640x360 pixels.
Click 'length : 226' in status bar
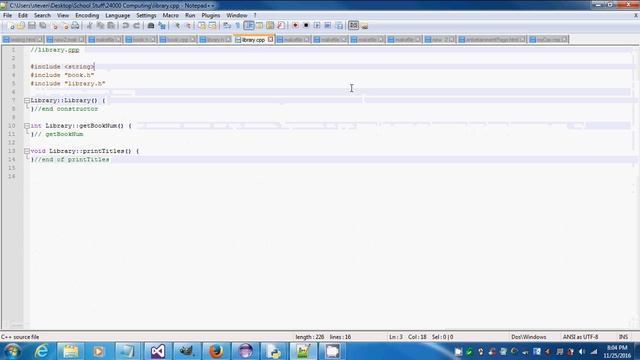click(310, 337)
